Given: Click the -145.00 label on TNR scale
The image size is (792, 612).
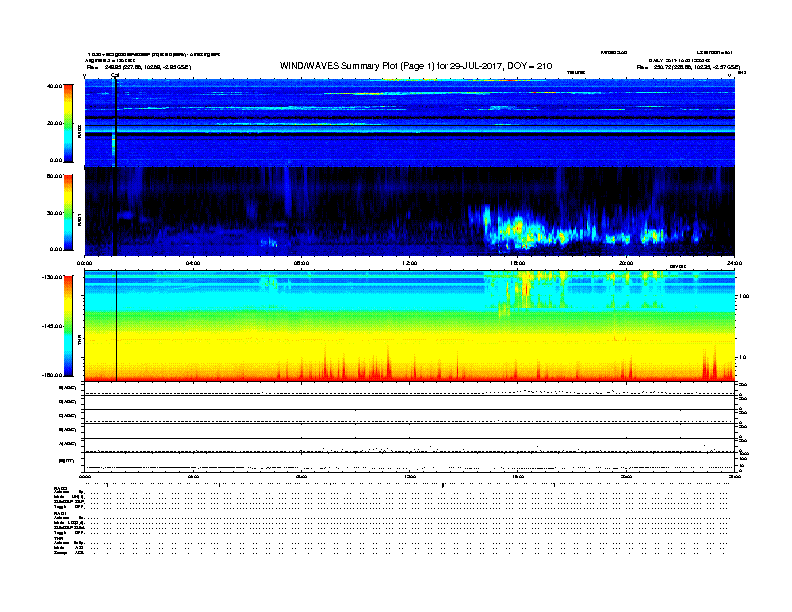Looking at the screenshot, I should point(52,326).
